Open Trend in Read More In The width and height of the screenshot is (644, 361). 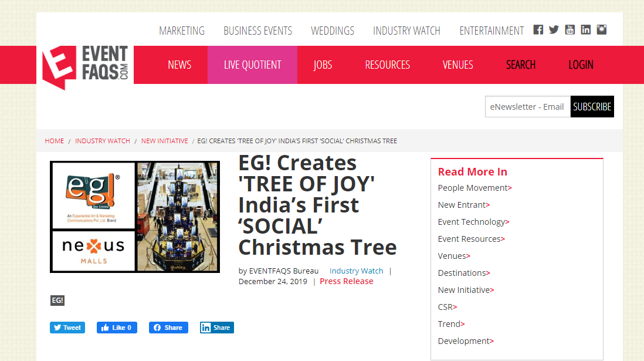(x=452, y=324)
